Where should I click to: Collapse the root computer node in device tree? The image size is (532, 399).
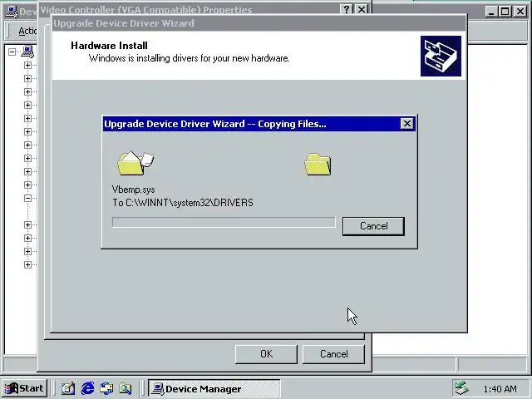(x=12, y=52)
